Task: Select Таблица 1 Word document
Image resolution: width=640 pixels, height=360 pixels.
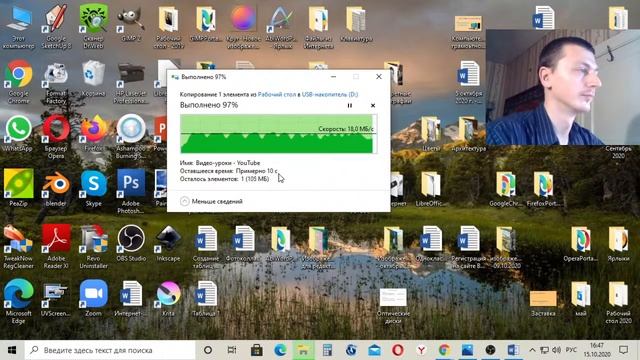Action: pos(206,298)
